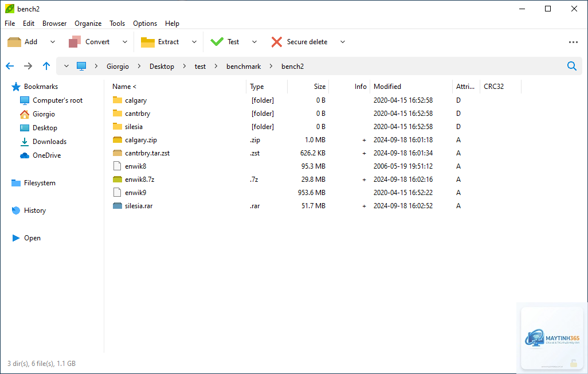Viewport: 588px width, 374px height.
Task: Click the red Secure delete X icon
Action: click(x=277, y=42)
